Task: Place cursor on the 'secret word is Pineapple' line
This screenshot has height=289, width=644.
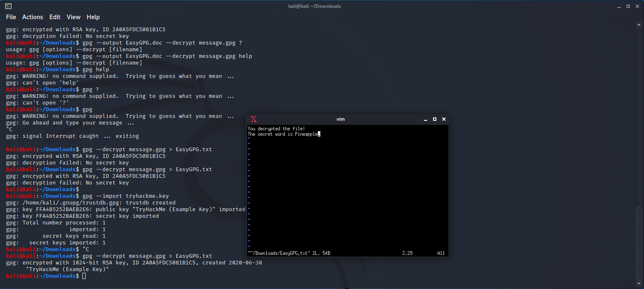Action: coord(283,135)
